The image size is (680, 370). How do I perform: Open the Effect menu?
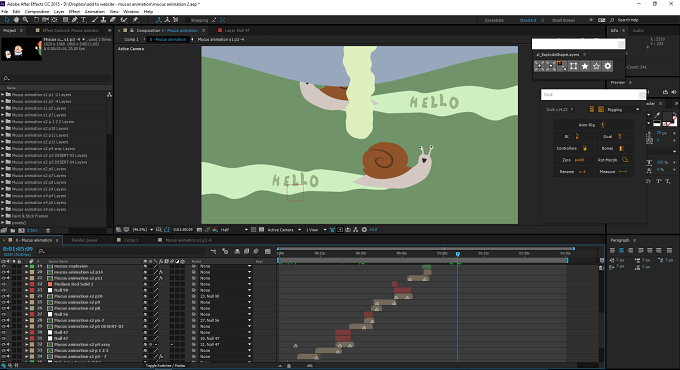(74, 12)
